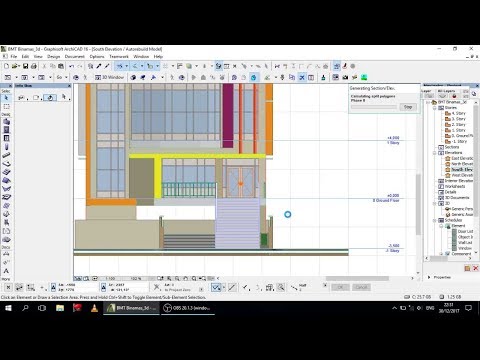Click the OK button in the bottom bar
Image resolution: width=480 pixels, height=360 pixels.
click(x=340, y=287)
